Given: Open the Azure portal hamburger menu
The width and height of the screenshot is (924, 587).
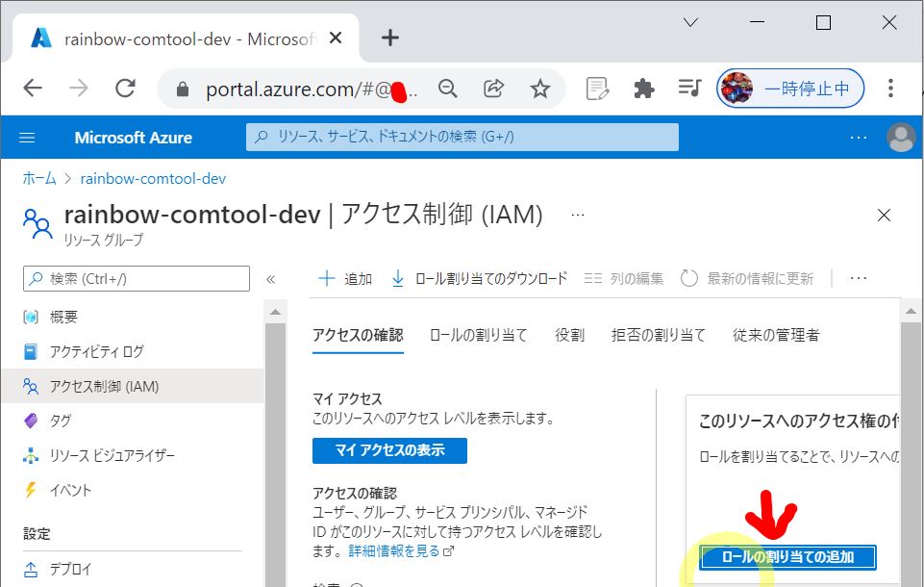Looking at the screenshot, I should [x=27, y=138].
